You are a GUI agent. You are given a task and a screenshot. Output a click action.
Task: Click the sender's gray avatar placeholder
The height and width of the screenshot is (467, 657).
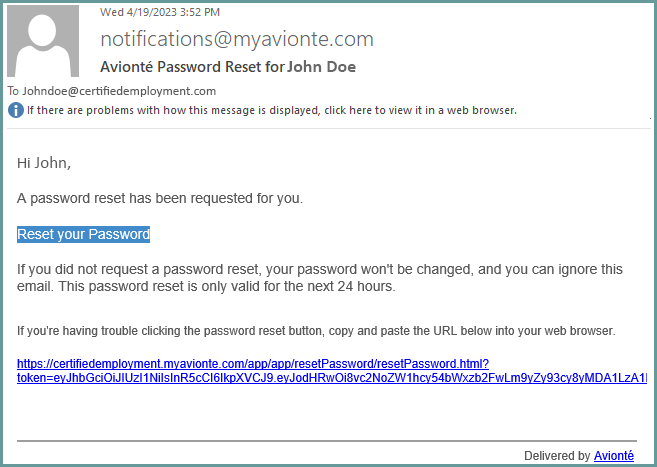[x=43, y=41]
